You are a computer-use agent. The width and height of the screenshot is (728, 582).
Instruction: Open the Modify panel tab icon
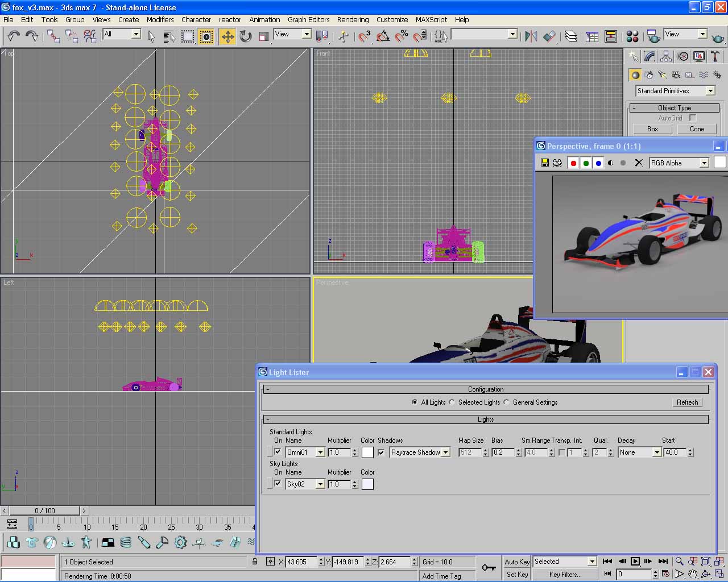tap(650, 56)
